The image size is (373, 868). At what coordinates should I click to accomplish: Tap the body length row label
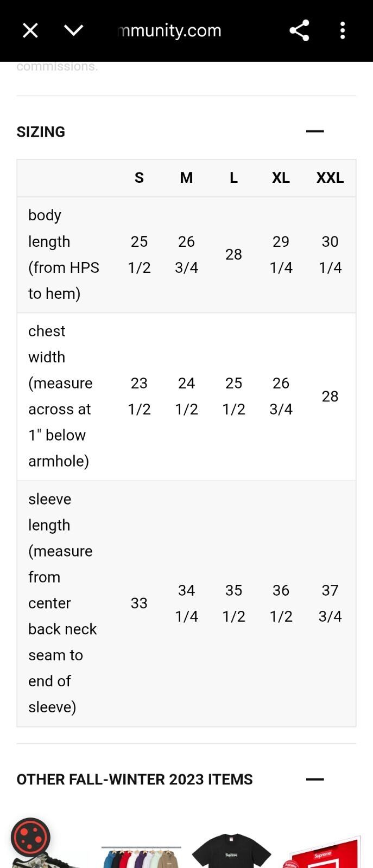[64, 254]
